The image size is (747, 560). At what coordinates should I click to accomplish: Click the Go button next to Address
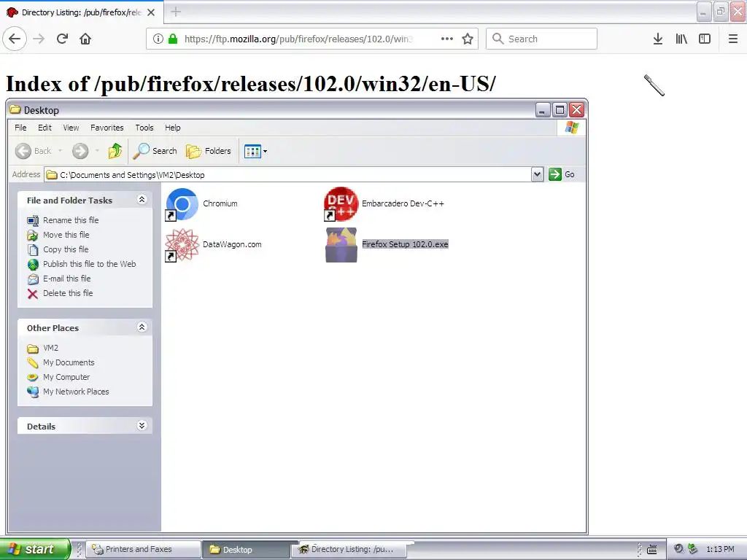562,174
